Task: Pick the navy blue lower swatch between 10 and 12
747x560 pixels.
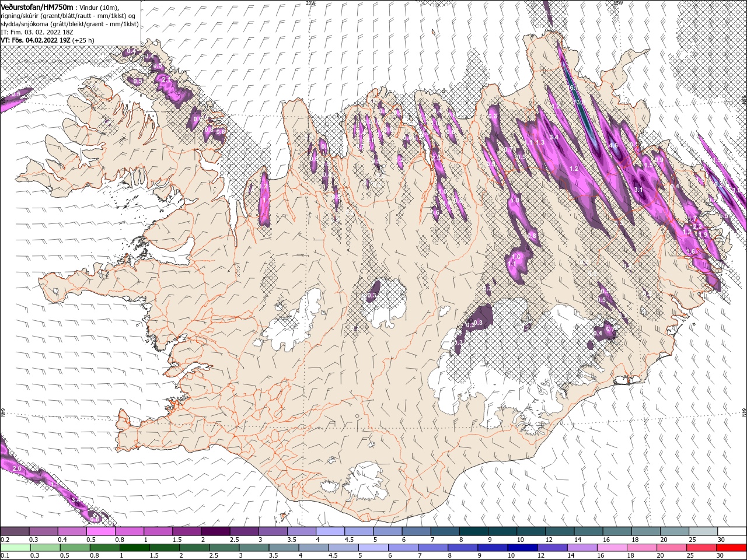Action: pos(522,547)
